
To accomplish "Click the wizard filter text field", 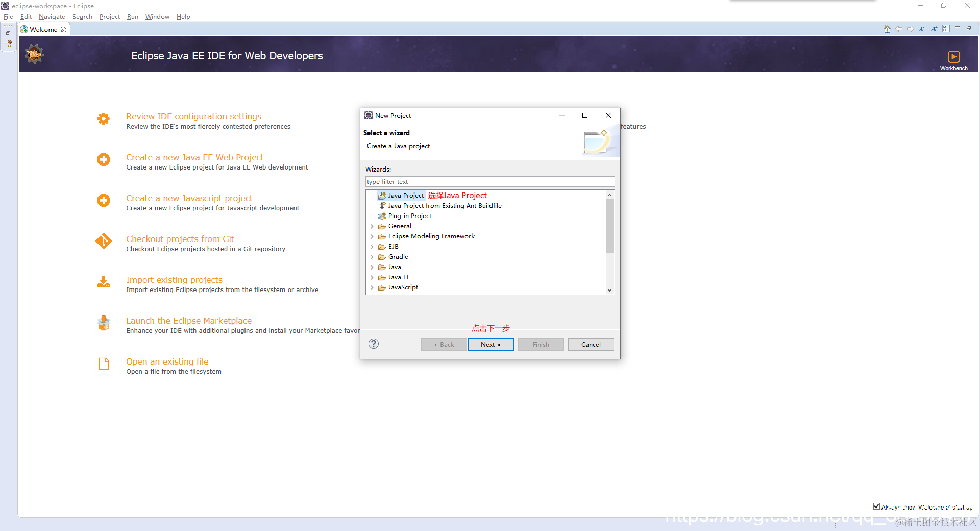I will 490,181.
